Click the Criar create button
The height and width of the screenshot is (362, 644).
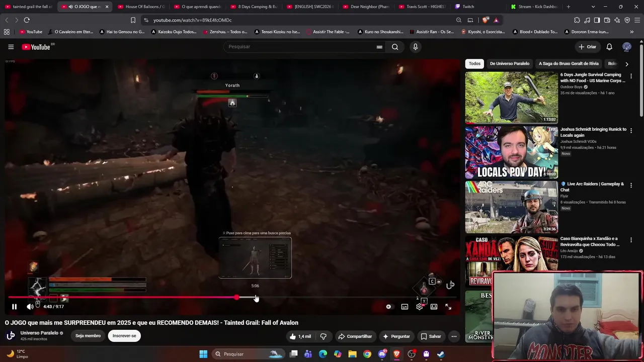587,47
